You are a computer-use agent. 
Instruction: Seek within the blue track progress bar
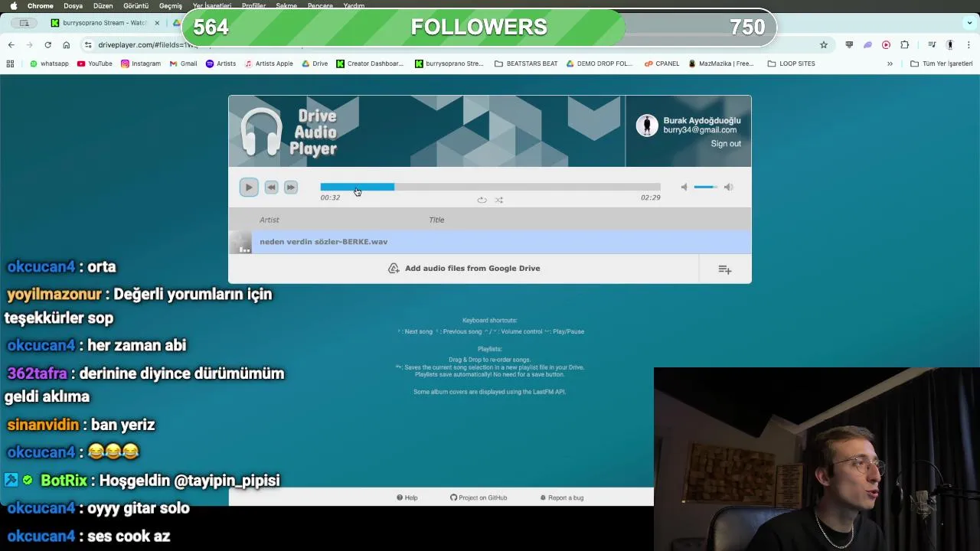[x=490, y=187]
